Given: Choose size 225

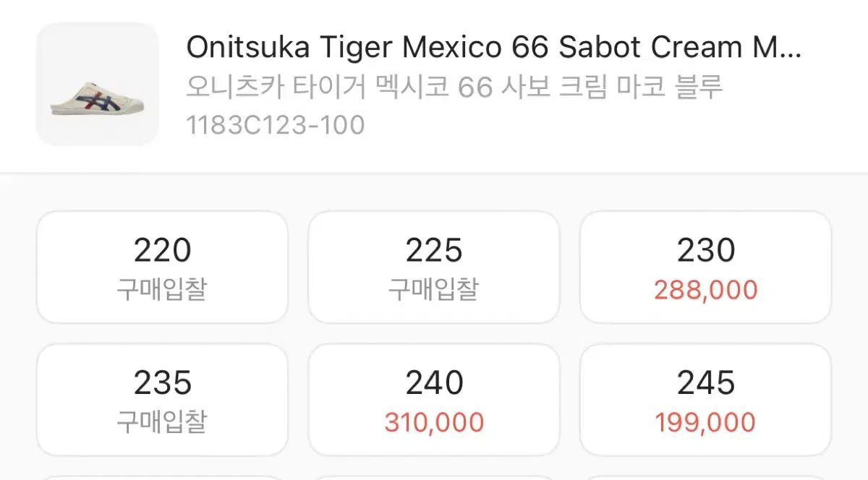Looking at the screenshot, I should [434, 267].
